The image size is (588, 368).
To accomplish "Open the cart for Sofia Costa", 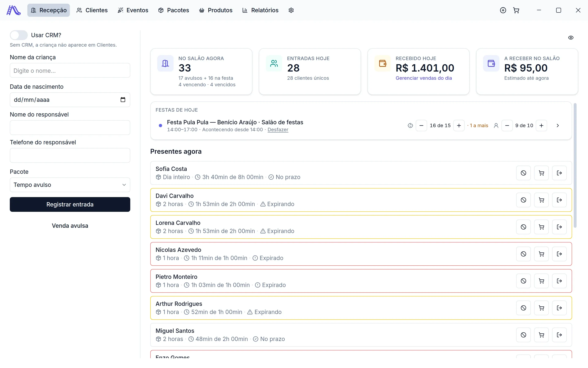I will (541, 173).
